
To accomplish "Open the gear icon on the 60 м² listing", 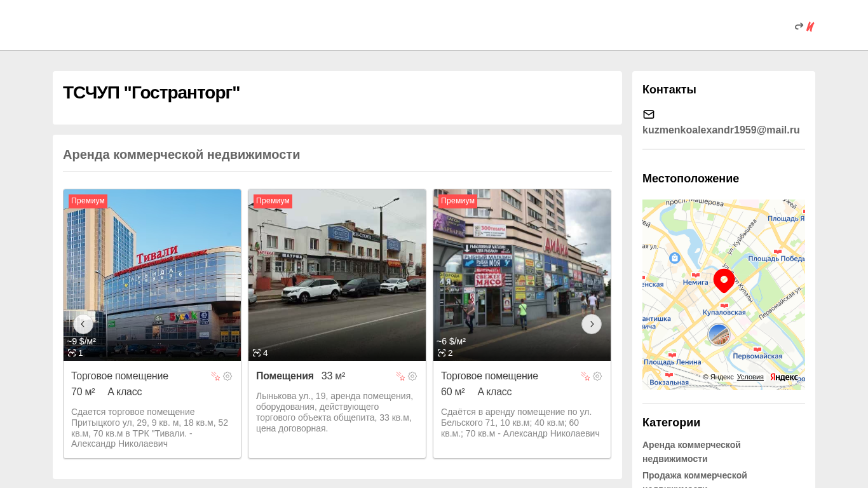I will [x=597, y=376].
